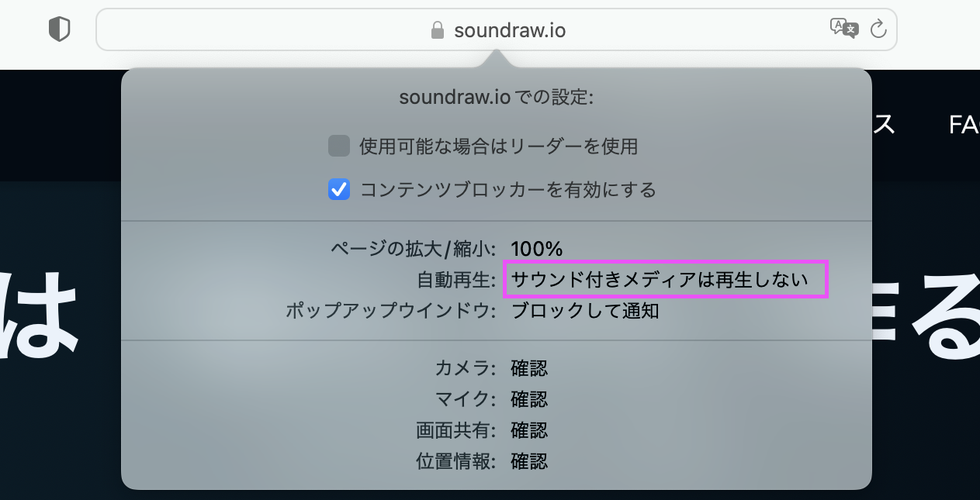Click the コンテンツブロッカーを有効にする label text
Screen dimensions: 980x500
(x=508, y=189)
